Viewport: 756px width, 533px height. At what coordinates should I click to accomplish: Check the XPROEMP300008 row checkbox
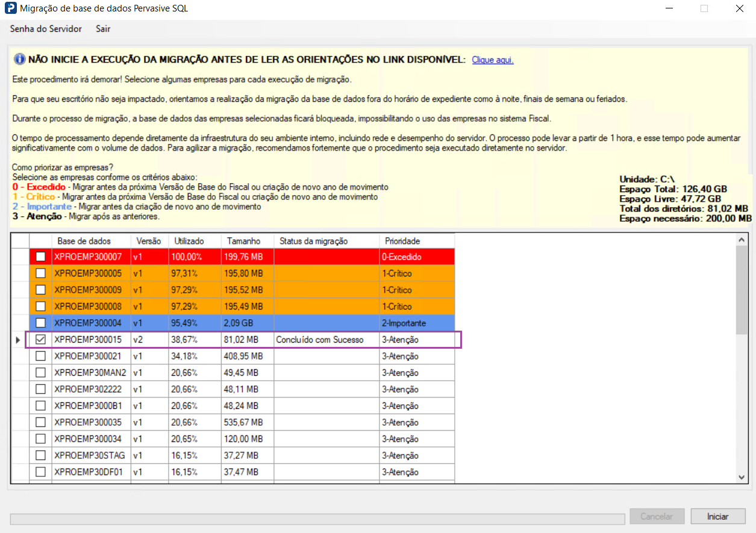[40, 307]
